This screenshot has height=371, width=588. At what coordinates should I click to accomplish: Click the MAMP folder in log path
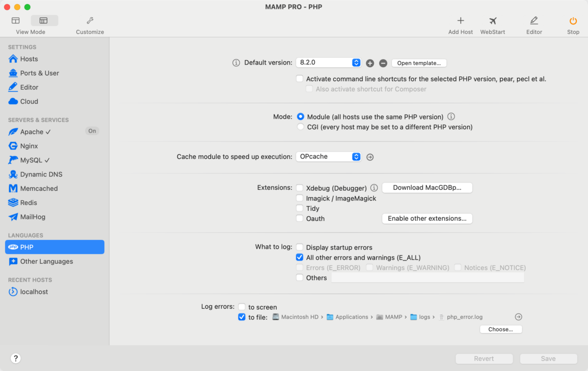click(x=389, y=317)
